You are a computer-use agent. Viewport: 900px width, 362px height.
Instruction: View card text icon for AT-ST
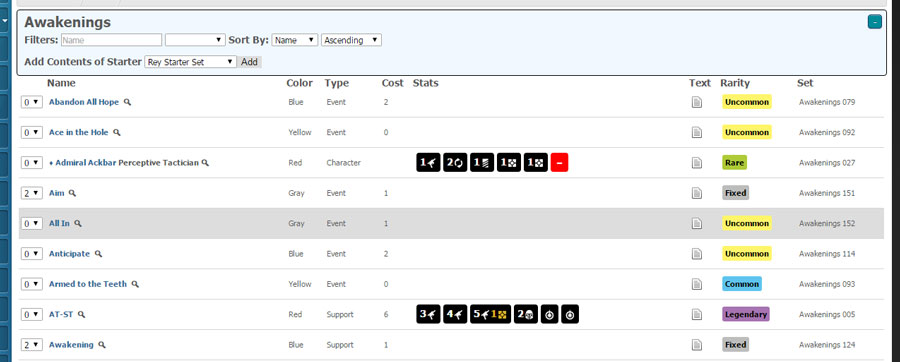(696, 314)
